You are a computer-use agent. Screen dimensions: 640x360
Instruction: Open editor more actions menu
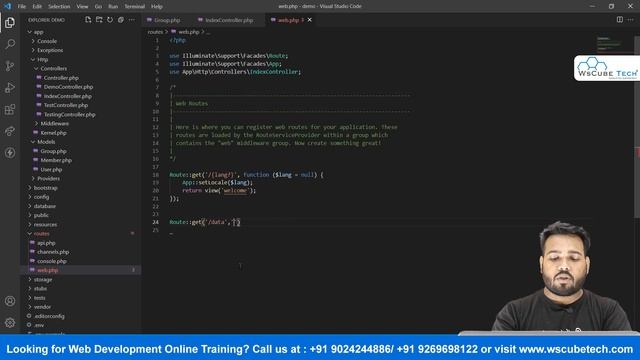click(631, 20)
